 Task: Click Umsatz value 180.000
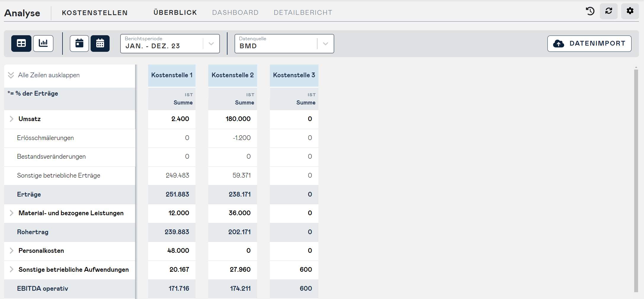(238, 119)
